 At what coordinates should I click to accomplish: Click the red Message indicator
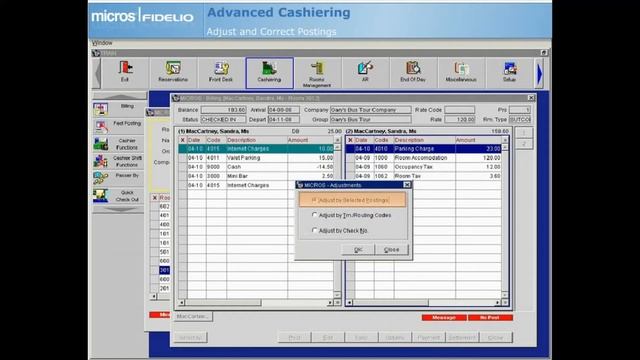click(x=444, y=318)
